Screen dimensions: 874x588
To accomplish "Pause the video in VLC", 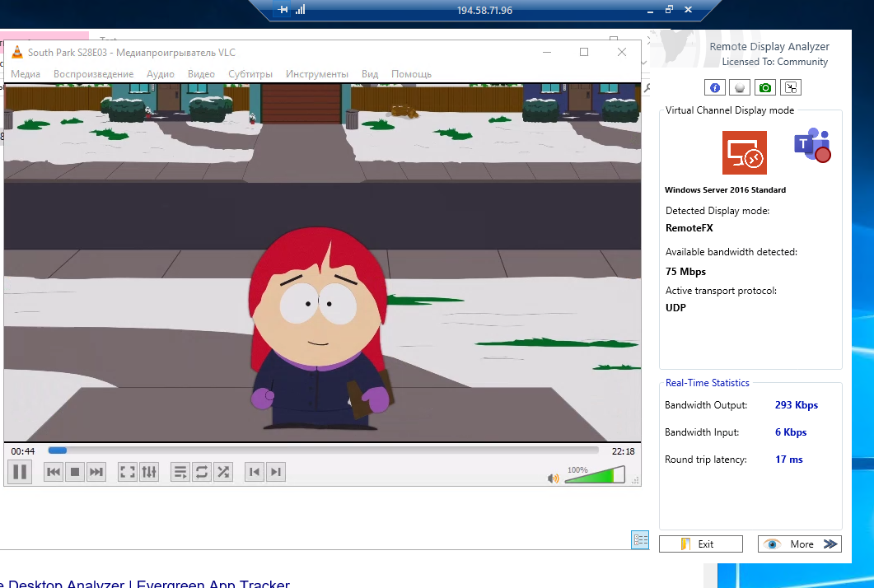I will [20, 472].
